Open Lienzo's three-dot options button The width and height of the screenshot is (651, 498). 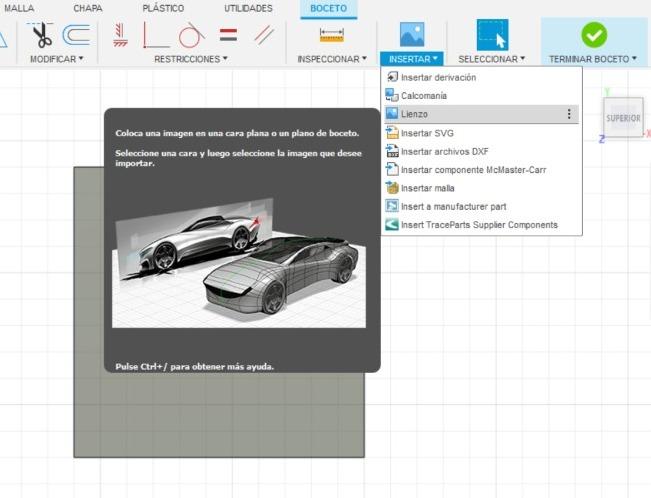tap(569, 114)
